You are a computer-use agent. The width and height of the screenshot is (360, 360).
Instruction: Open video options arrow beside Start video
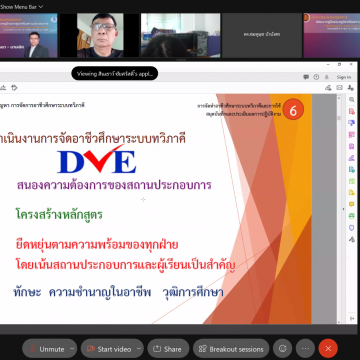(139, 349)
